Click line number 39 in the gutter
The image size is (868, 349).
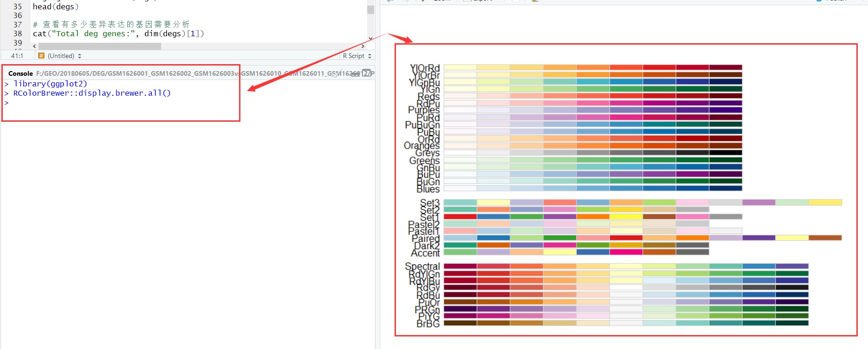click(18, 42)
